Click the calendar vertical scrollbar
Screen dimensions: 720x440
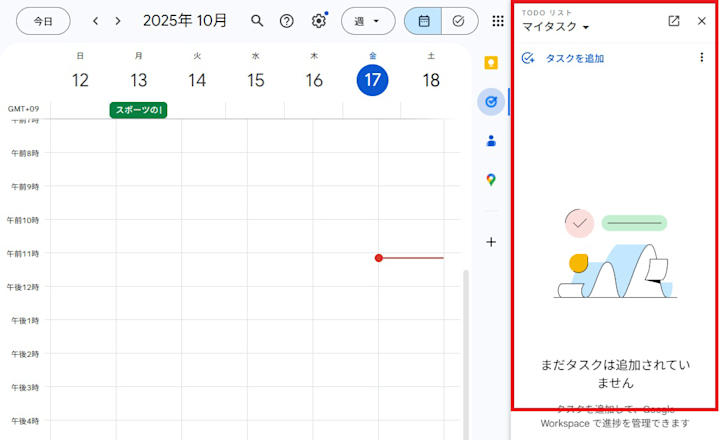point(466,355)
